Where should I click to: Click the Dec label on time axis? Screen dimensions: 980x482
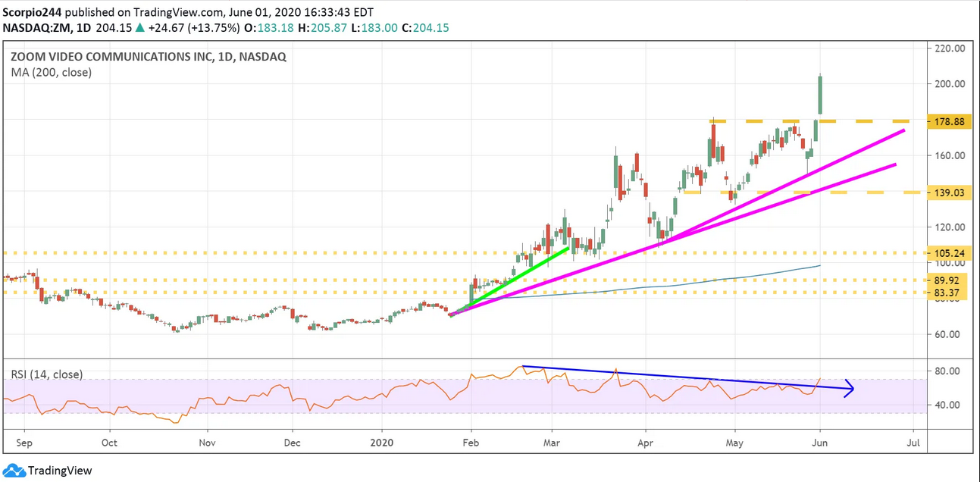pos(293,442)
